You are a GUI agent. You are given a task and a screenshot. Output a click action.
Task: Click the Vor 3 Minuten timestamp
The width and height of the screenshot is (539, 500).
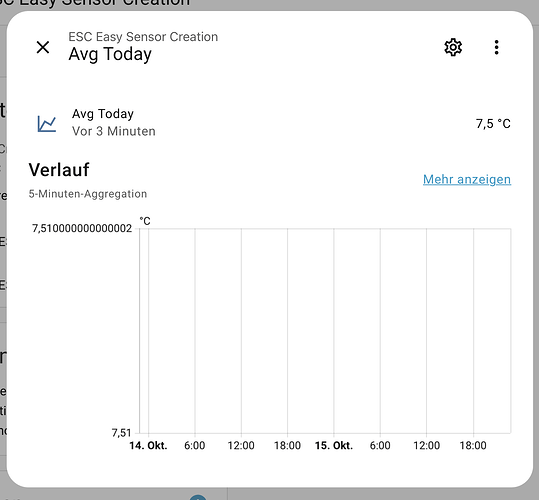click(114, 131)
